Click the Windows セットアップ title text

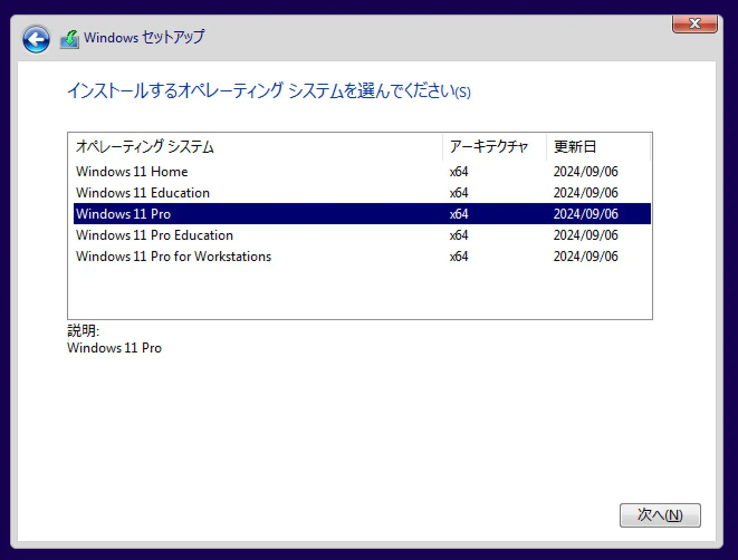pos(143,37)
